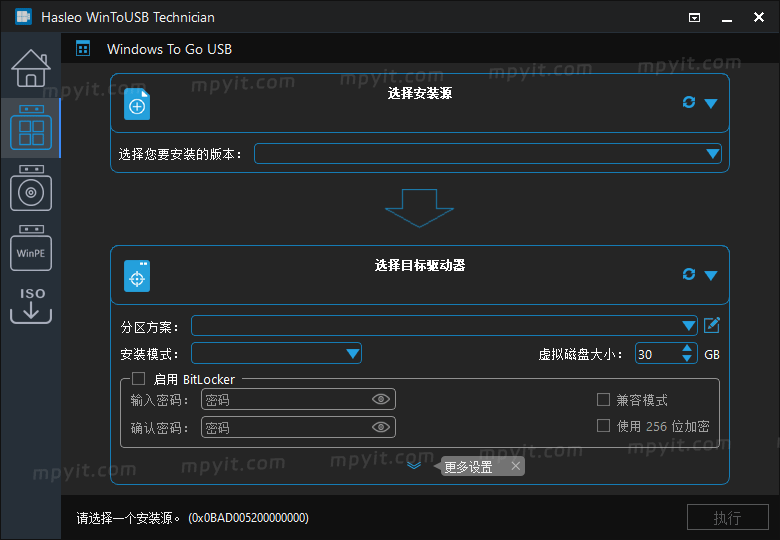
Task: Increase virtual disk size value
Action: pyautogui.click(x=687, y=349)
